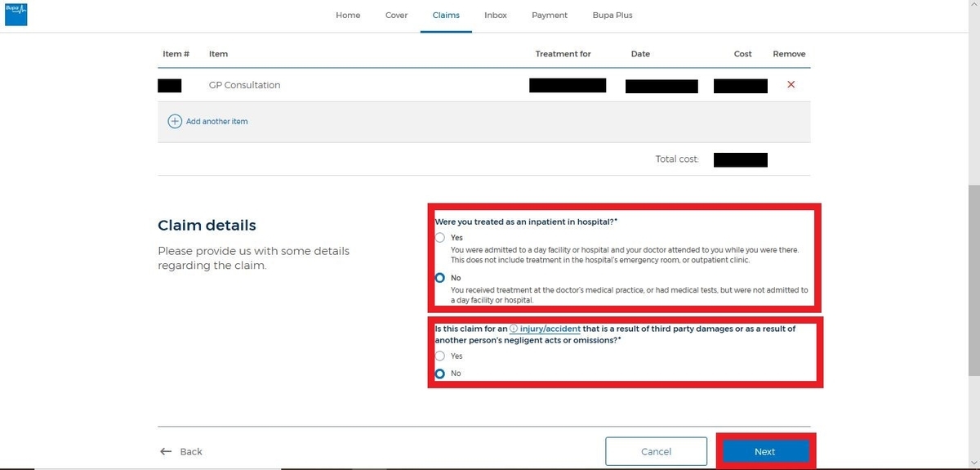
Task: Click the Item # column header
Action: tap(176, 54)
